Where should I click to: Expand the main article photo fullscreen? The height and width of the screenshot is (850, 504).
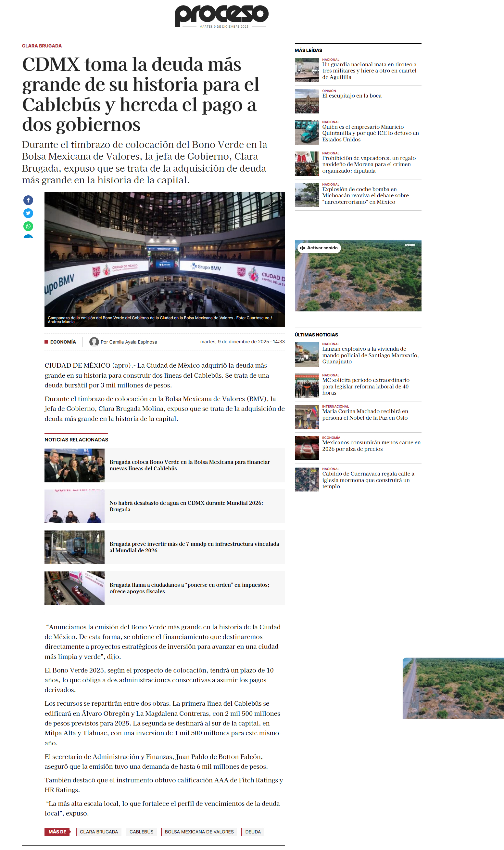[x=272, y=203]
